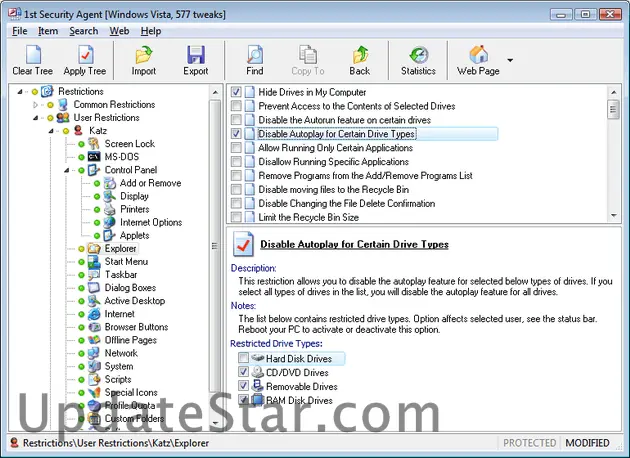The width and height of the screenshot is (630, 458).
Task: Select the Internet Options globe icon
Action: coord(109,222)
